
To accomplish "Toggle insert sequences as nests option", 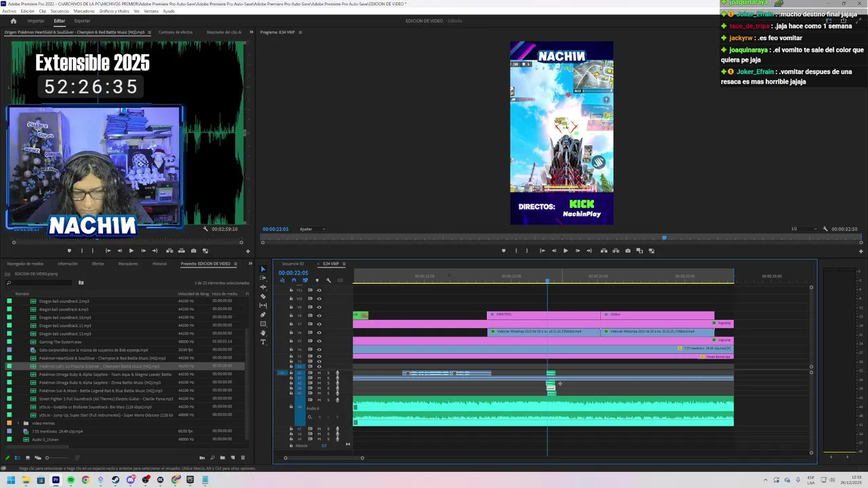I will point(282,281).
